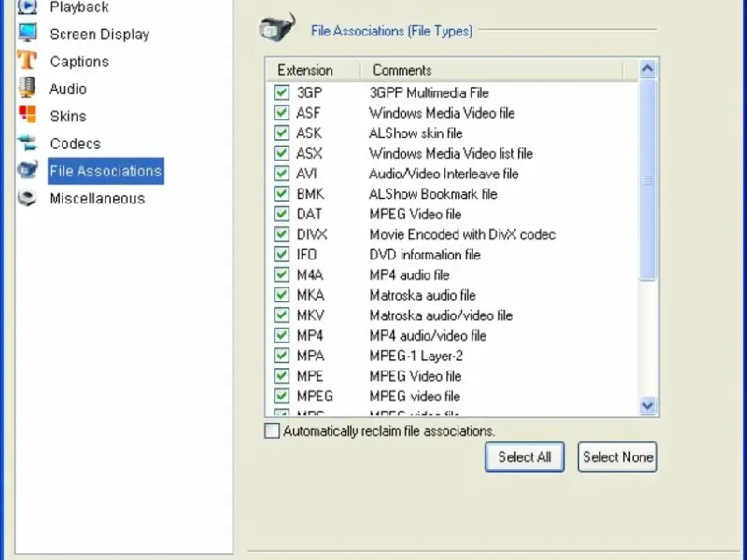Select the '3GPP Multimedia File' comment

coord(430,92)
